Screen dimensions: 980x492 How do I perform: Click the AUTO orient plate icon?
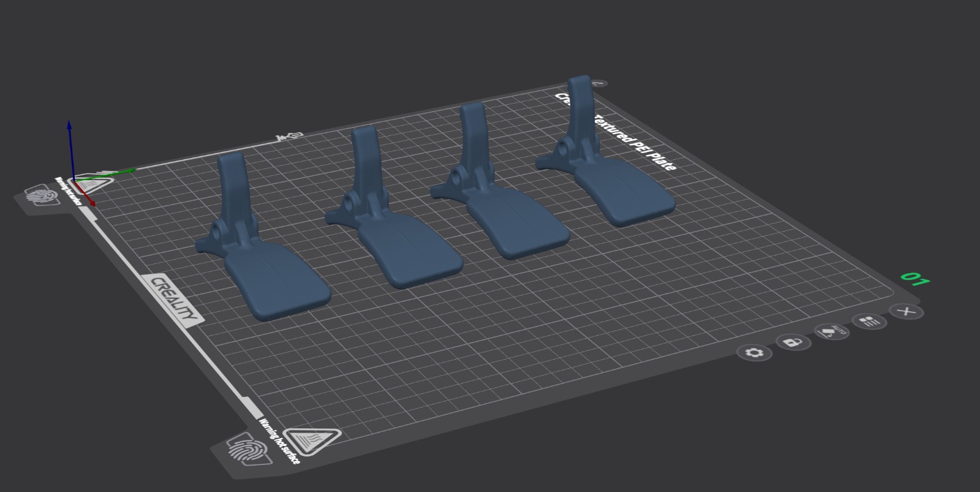coord(832,331)
